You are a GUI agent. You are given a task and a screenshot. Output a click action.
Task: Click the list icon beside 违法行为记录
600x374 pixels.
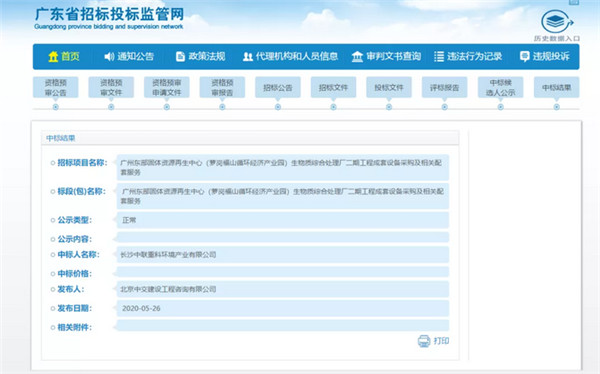click(439, 57)
